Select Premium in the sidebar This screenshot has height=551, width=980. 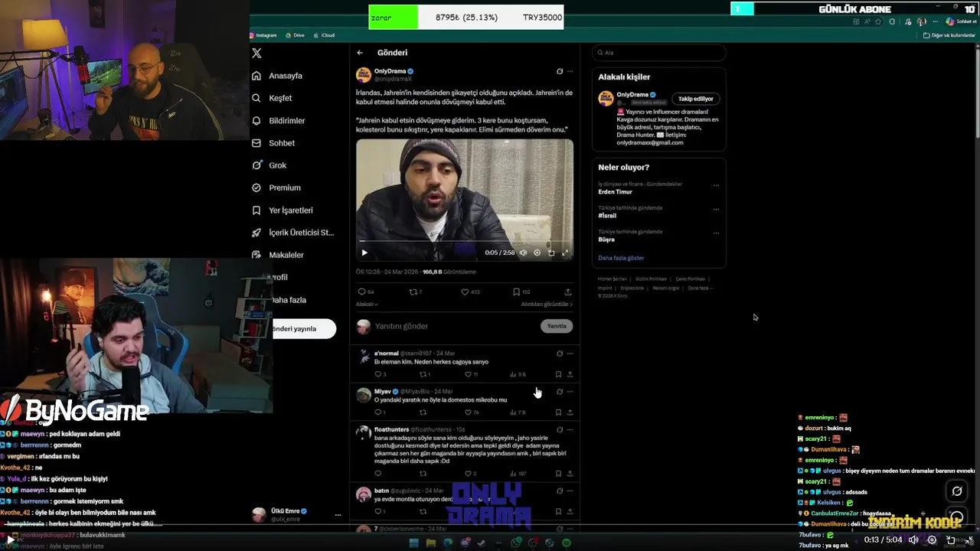pyautogui.click(x=276, y=187)
